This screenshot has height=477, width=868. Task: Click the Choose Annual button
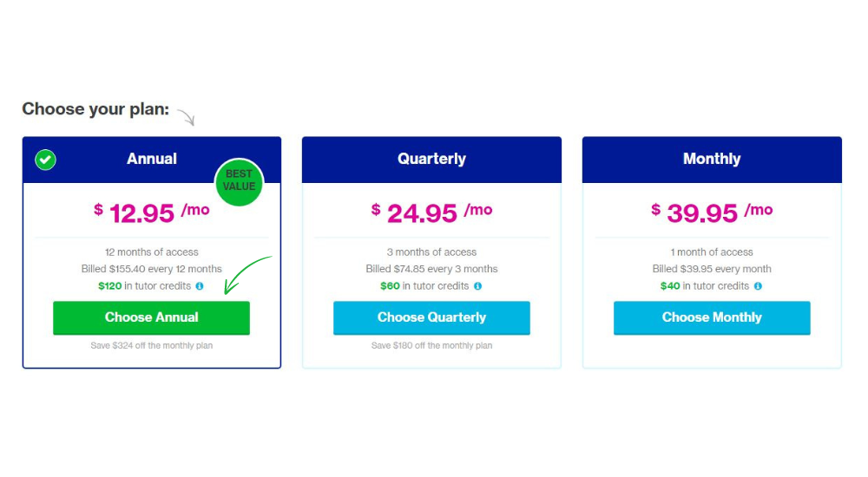click(151, 317)
